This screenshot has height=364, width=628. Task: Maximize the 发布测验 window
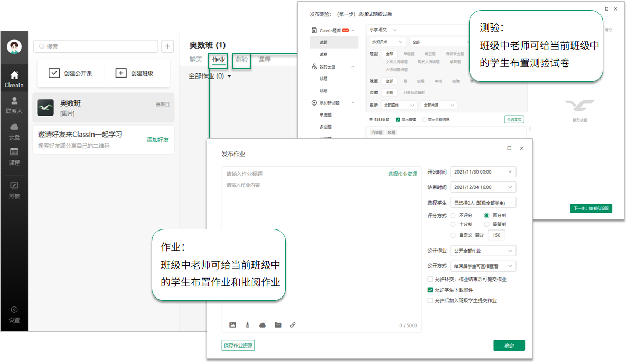click(x=607, y=9)
